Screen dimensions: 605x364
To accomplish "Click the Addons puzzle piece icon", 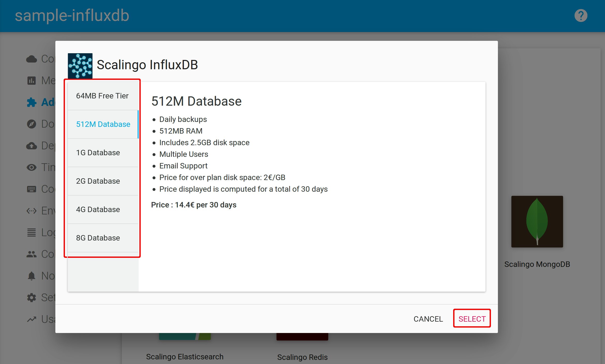I will [x=32, y=102].
